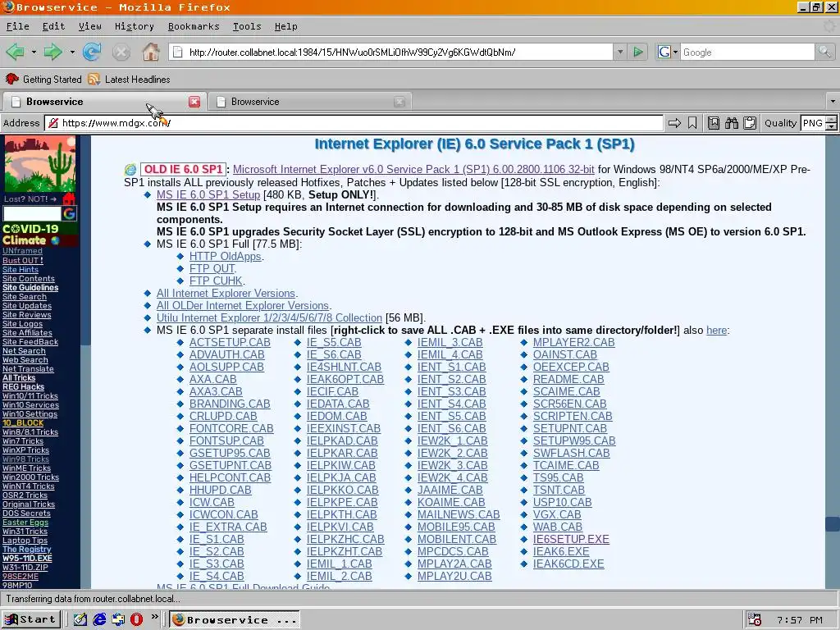Focus the Google search box in toolbar

coord(747,52)
